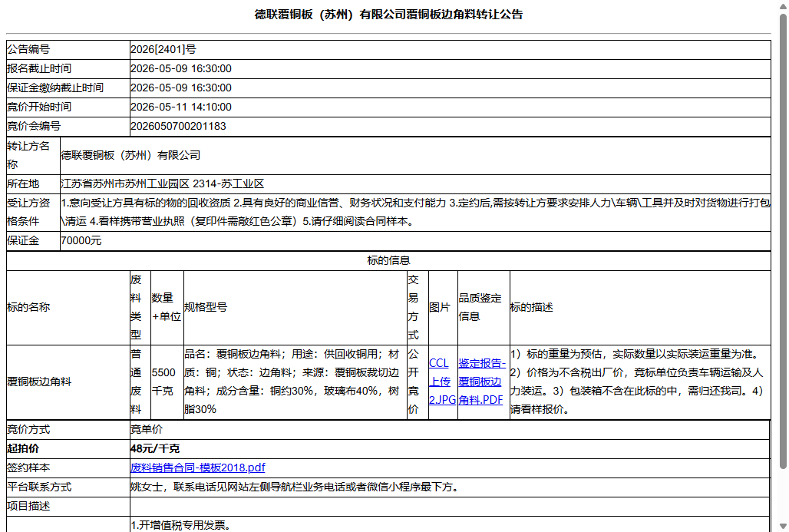
Task: Open the 鉴定报告-覆铜板边角料.PDF link
Action: (482, 382)
